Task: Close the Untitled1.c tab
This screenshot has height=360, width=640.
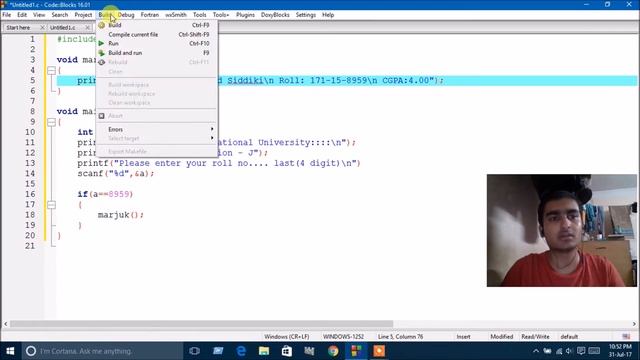Action: [87, 28]
